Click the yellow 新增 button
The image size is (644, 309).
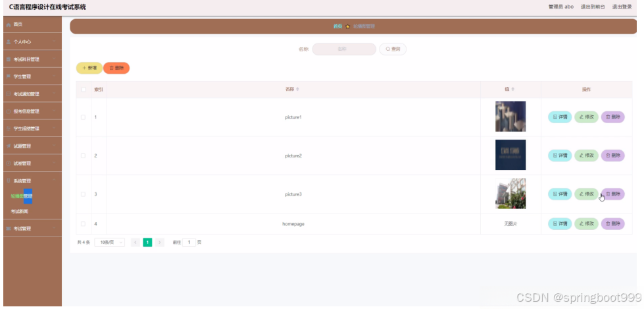pos(89,68)
